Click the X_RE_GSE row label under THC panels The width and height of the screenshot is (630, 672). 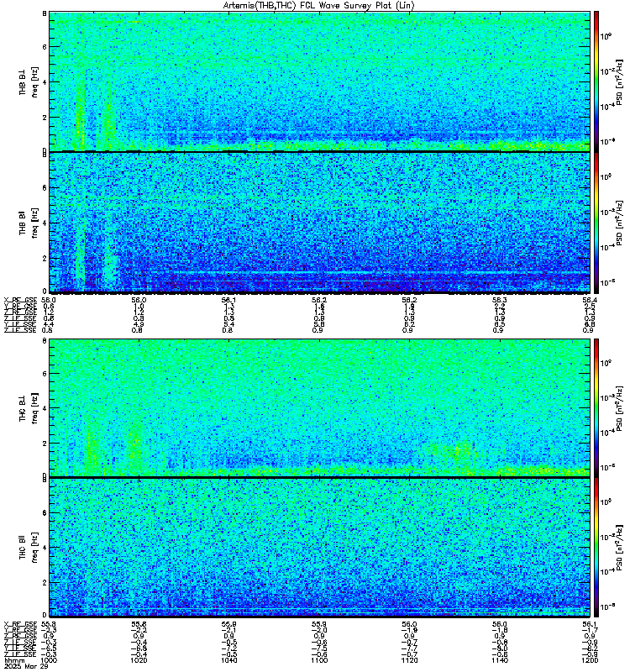(20, 624)
